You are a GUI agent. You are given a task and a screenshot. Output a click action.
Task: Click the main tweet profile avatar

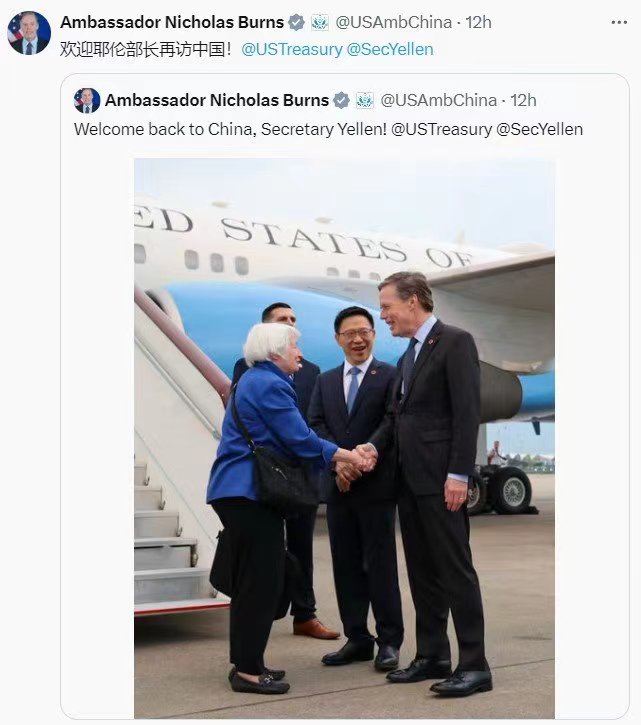[29, 33]
